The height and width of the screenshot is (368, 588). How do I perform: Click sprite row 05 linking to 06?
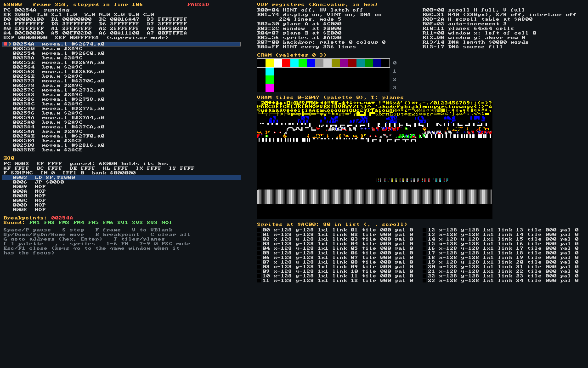(x=336, y=253)
